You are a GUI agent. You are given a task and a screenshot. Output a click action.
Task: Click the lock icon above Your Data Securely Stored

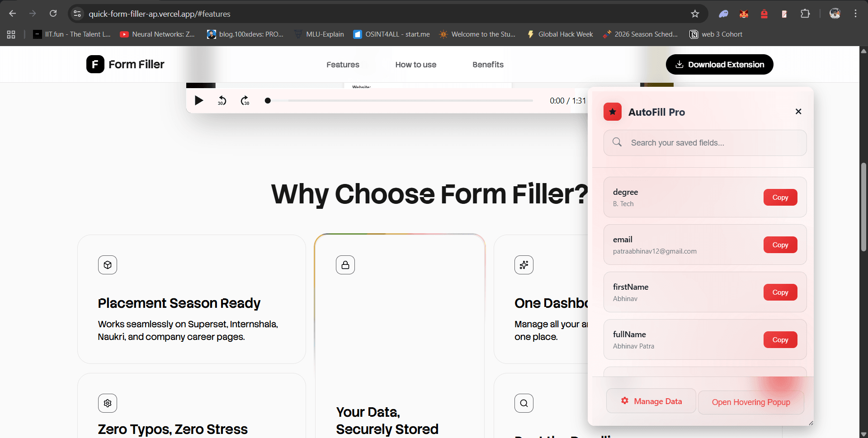[x=345, y=265]
